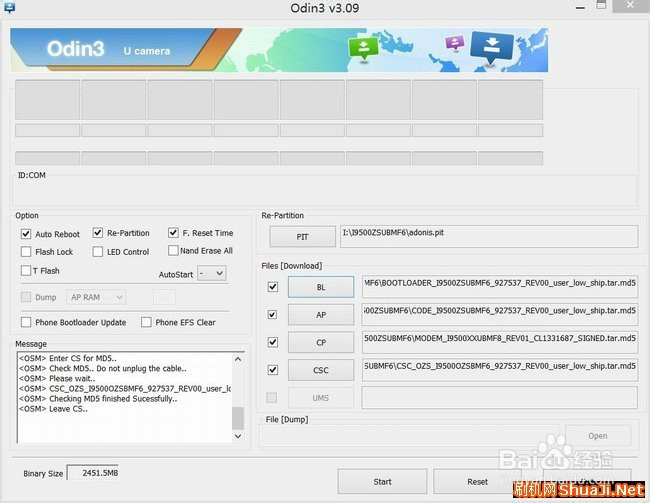Click the CP file button
The width and height of the screenshot is (650, 503).
[321, 343]
